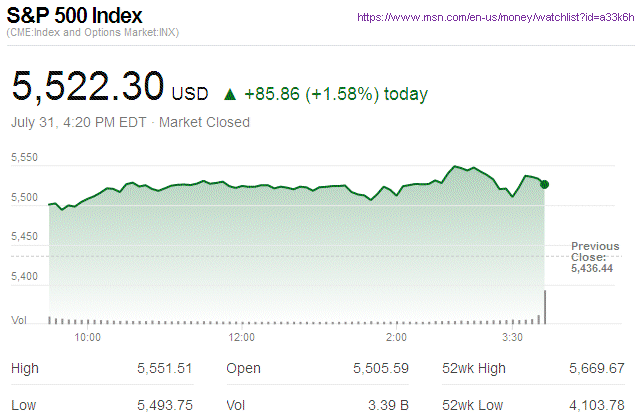Click the 12:00 time axis label
The image size is (640, 420).
coord(242,338)
